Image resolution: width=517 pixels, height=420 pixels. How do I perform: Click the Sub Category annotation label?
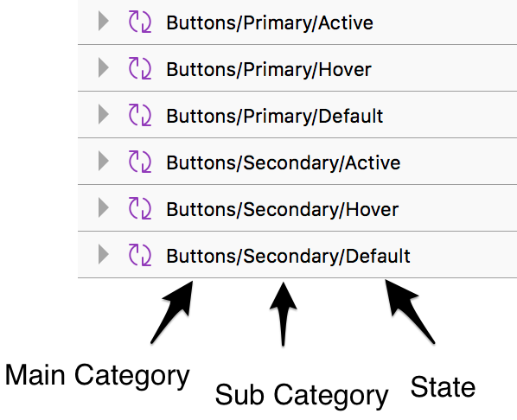coord(302,396)
